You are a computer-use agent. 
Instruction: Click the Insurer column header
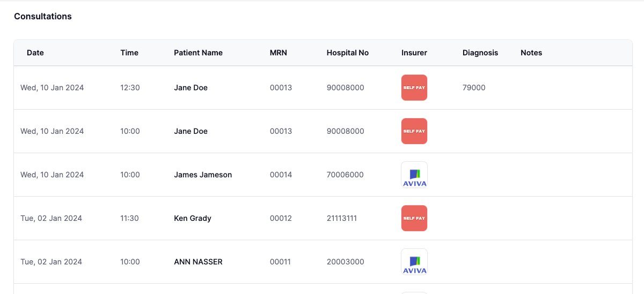click(414, 53)
